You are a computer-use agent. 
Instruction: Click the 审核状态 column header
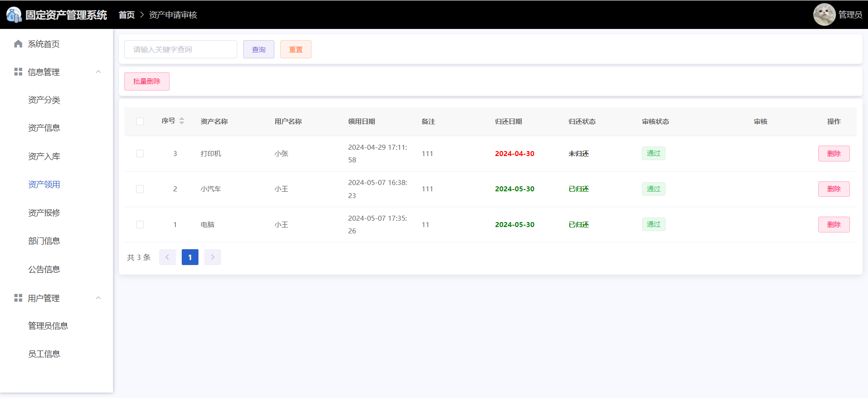click(x=656, y=121)
